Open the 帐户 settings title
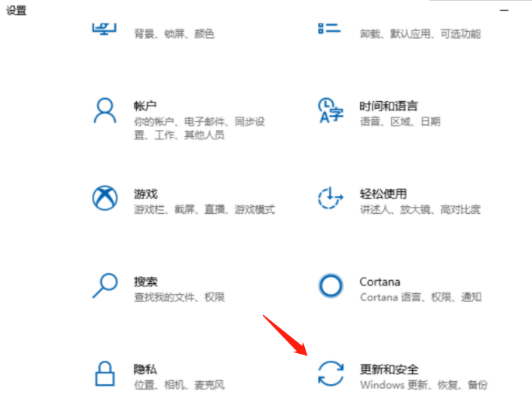The image size is (532, 399). tap(145, 107)
